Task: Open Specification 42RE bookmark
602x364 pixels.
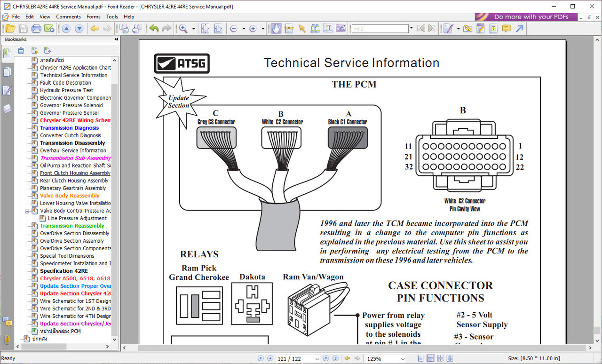Action: pyautogui.click(x=64, y=271)
